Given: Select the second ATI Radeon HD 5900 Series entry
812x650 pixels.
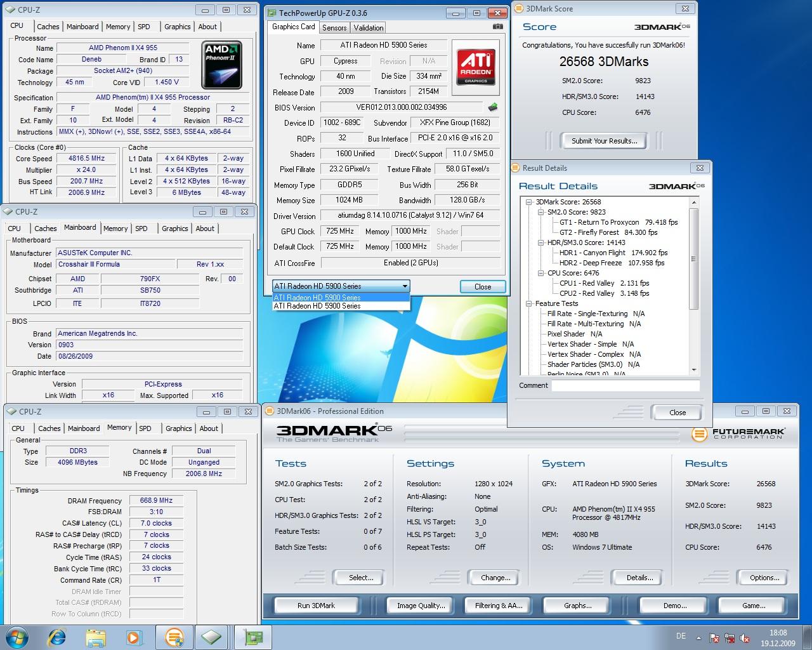Looking at the screenshot, I should click(x=341, y=306).
